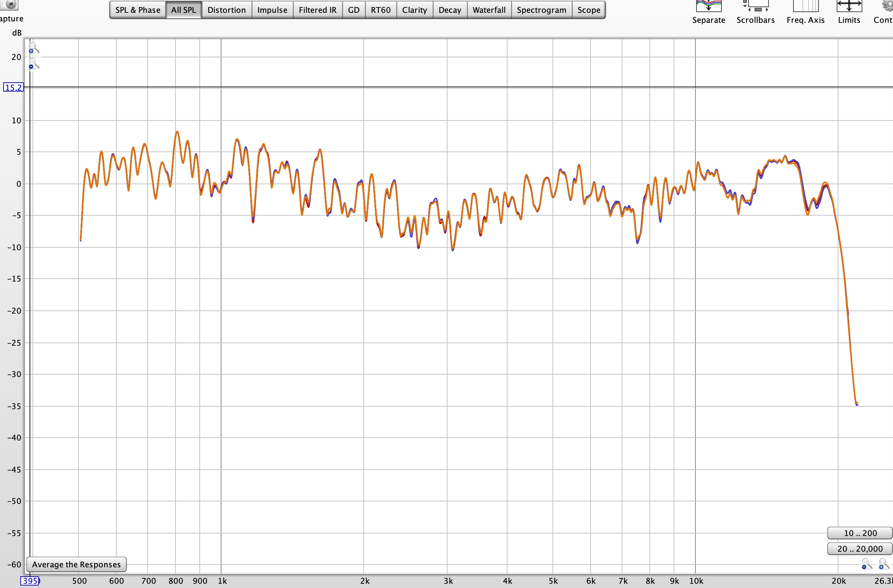Image resolution: width=893 pixels, height=588 pixels.
Task: Open the Scope tab
Action: tap(589, 10)
